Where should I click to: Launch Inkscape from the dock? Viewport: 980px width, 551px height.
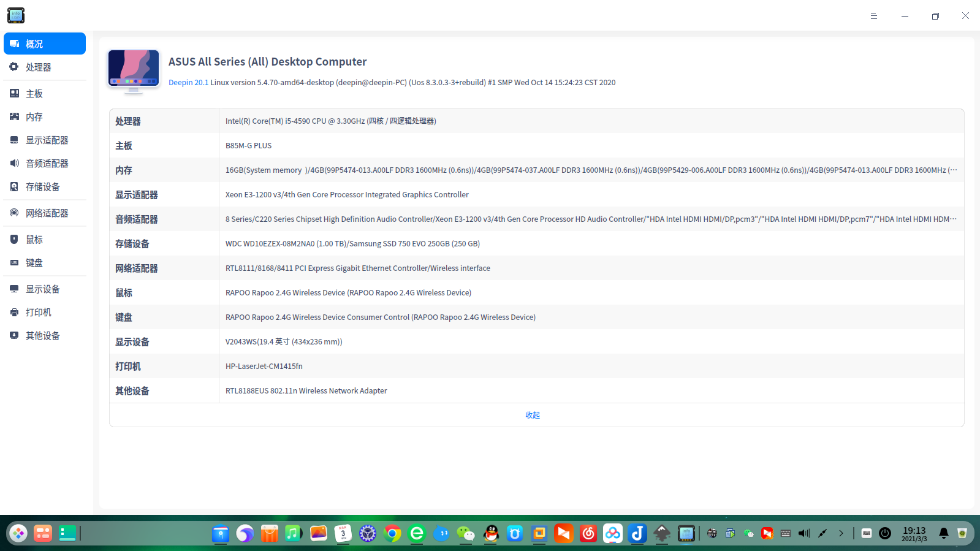pos(662,533)
